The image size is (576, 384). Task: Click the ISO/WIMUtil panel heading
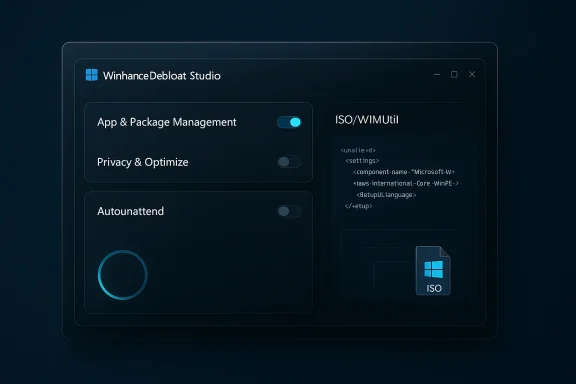click(367, 120)
